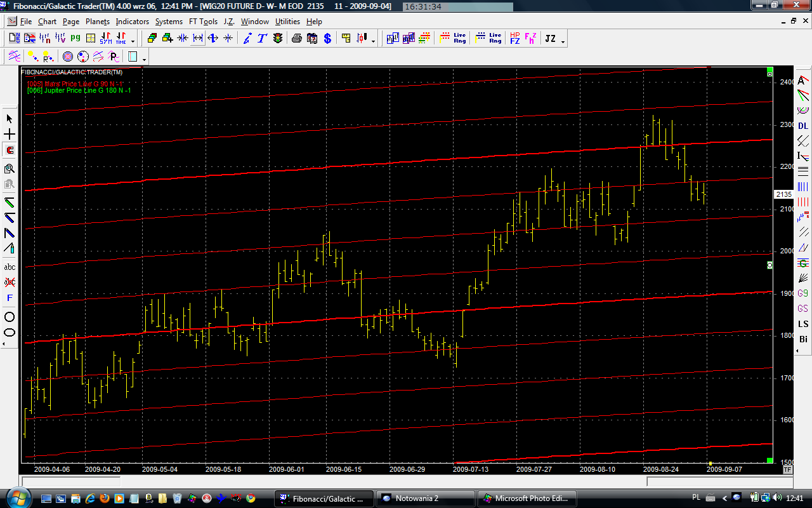Screen dimensions: 812x508
Task: Open the FT Tools menu
Action: click(x=203, y=22)
